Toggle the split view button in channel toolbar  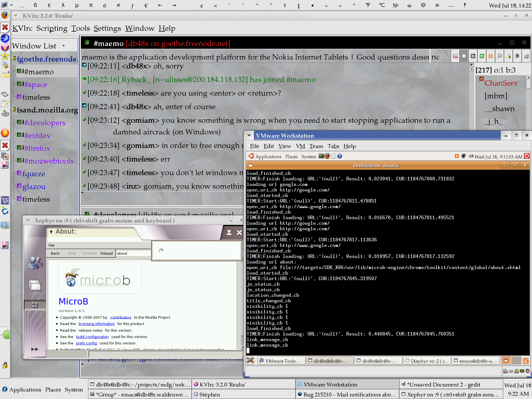455,56
